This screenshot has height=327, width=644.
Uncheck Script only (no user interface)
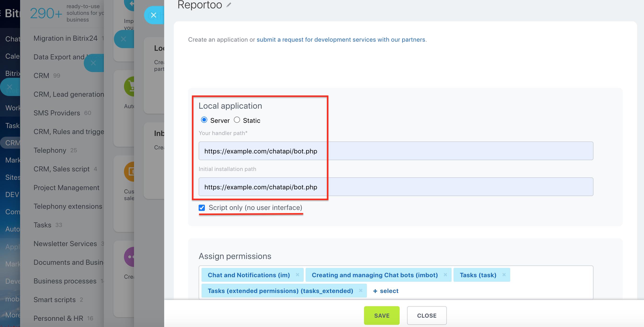(202, 208)
